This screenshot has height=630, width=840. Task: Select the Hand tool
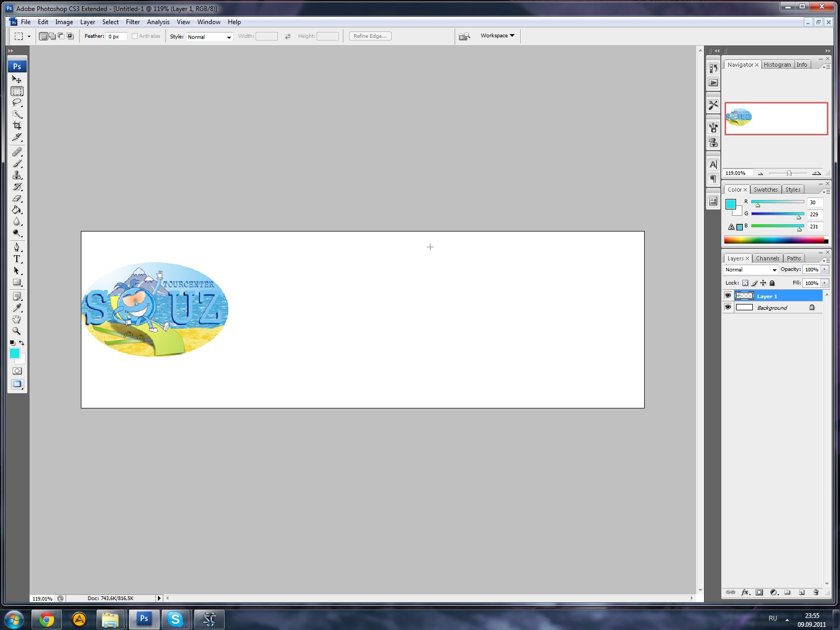tap(17, 319)
